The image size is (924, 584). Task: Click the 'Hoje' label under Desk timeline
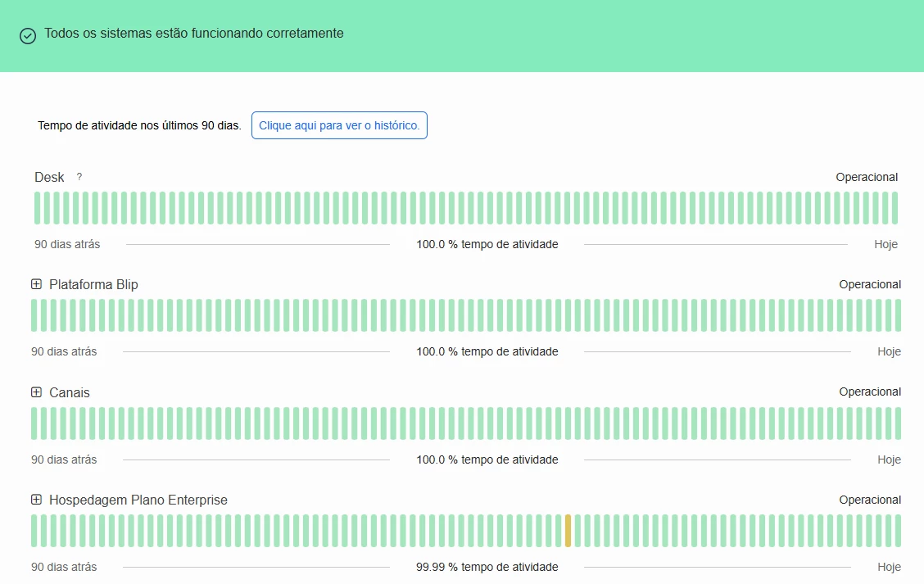[x=885, y=244]
